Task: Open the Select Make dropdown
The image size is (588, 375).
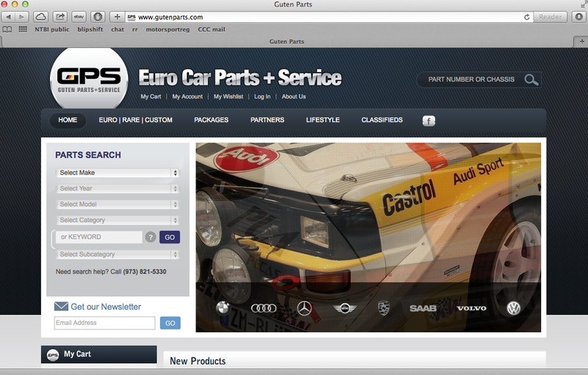Action: 118,173
